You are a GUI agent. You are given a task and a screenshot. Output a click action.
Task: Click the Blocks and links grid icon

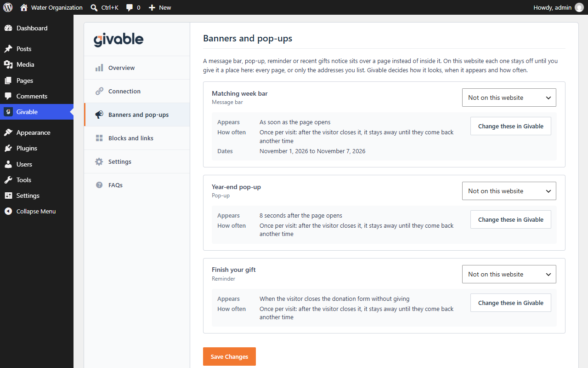click(99, 138)
